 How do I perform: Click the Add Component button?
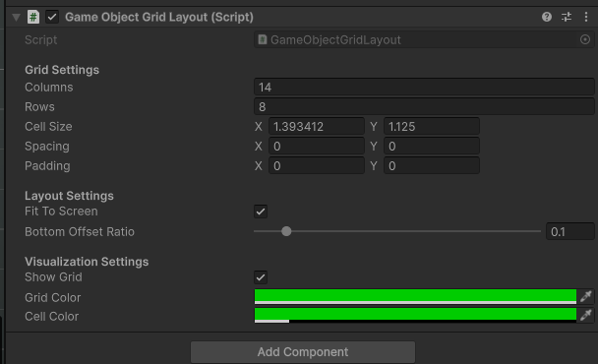point(303,352)
